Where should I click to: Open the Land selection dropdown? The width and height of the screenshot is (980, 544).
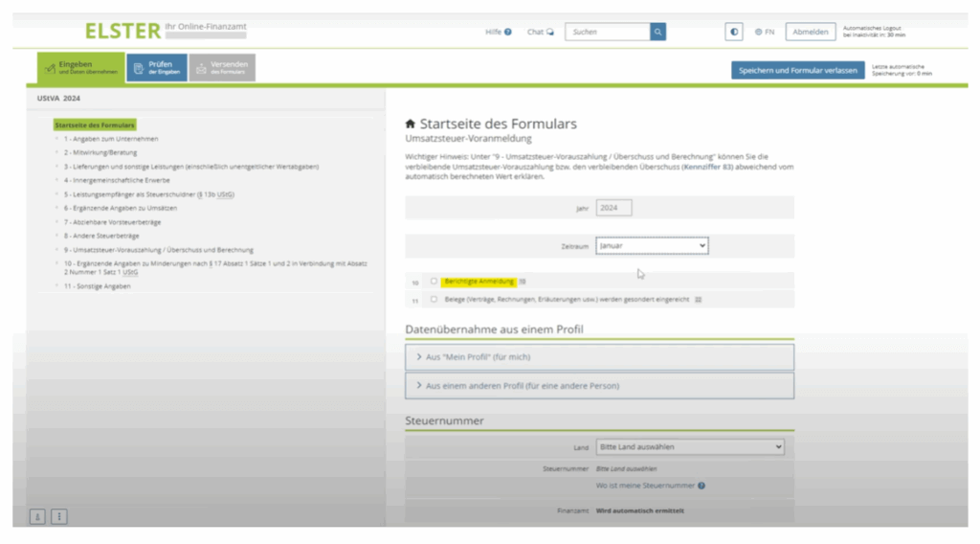pos(689,447)
